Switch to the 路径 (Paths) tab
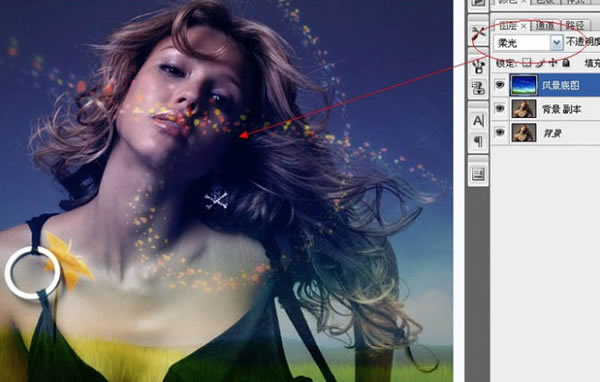 [x=575, y=26]
